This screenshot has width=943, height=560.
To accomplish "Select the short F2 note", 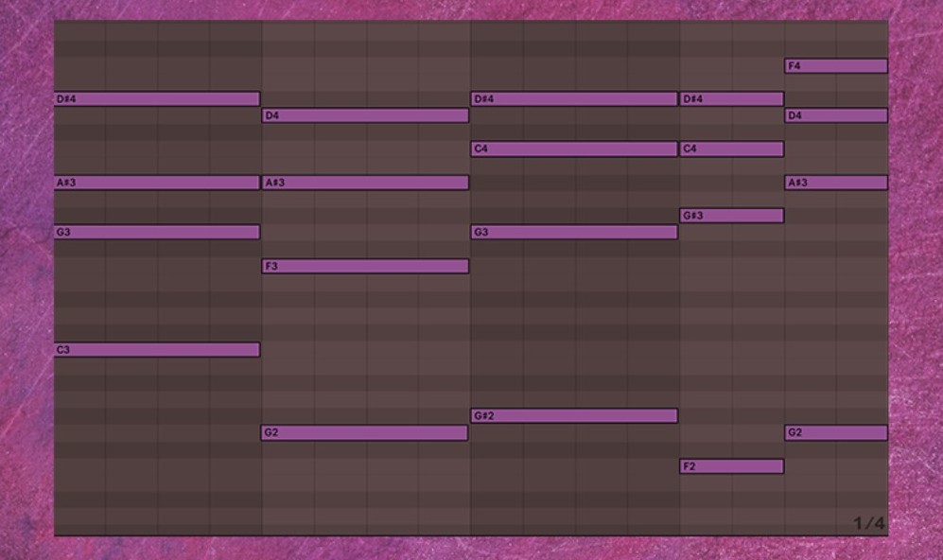I will (x=732, y=466).
